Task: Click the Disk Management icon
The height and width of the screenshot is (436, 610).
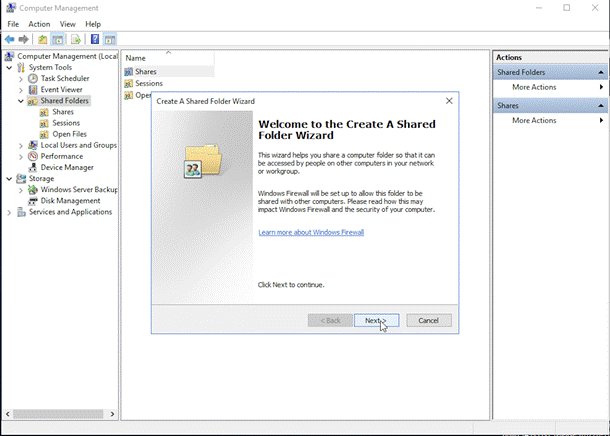Action: [33, 201]
